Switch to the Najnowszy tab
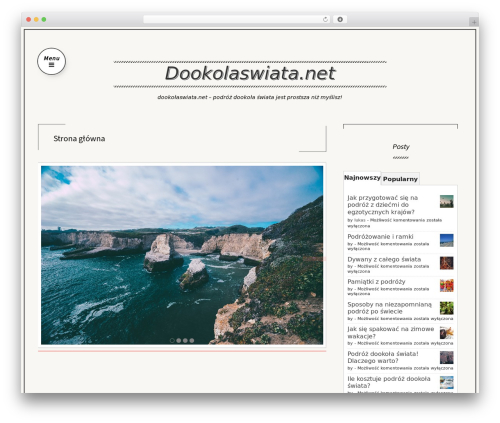Viewport: 500px width, 423px height. [362, 178]
